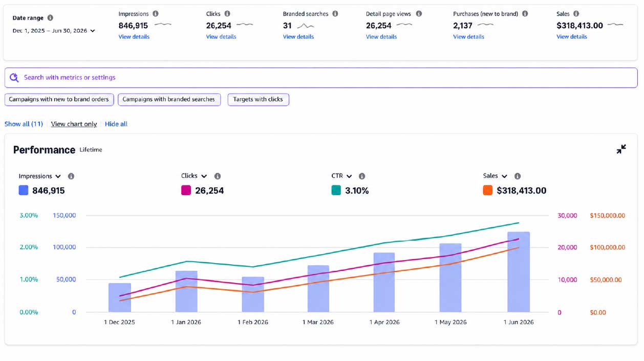Open info icon beside Purchases (new to brand)

pyautogui.click(x=525, y=14)
